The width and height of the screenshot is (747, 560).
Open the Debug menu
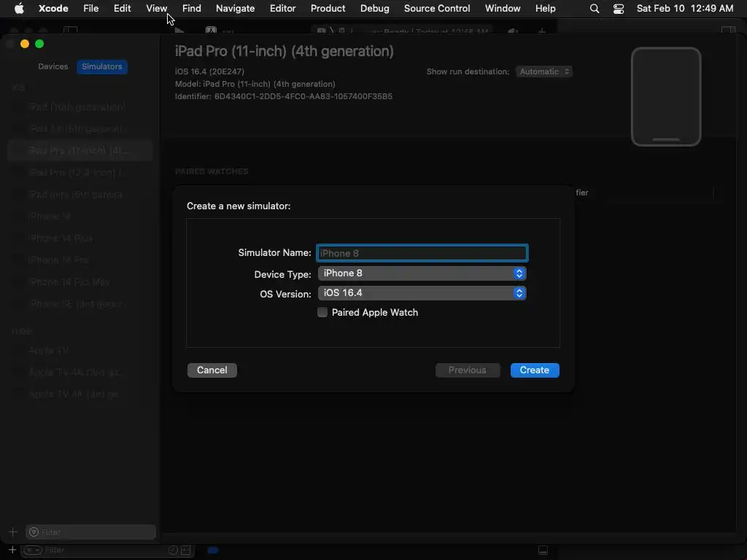(x=374, y=8)
